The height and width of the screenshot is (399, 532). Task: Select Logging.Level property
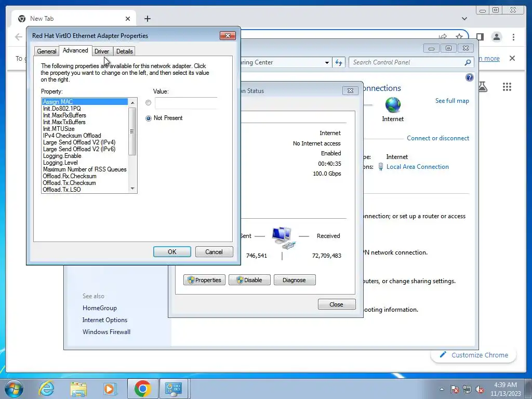[x=85, y=163]
